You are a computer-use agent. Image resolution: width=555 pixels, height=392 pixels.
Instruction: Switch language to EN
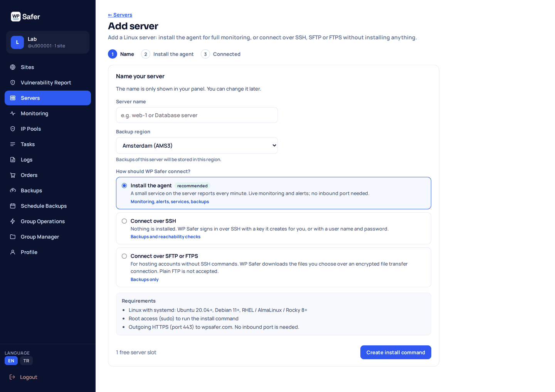click(x=11, y=361)
